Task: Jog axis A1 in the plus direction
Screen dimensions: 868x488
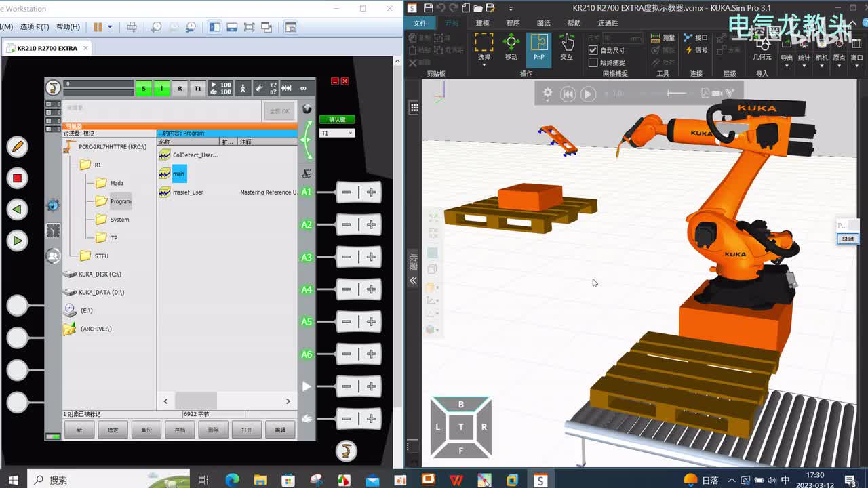Action: coord(371,192)
